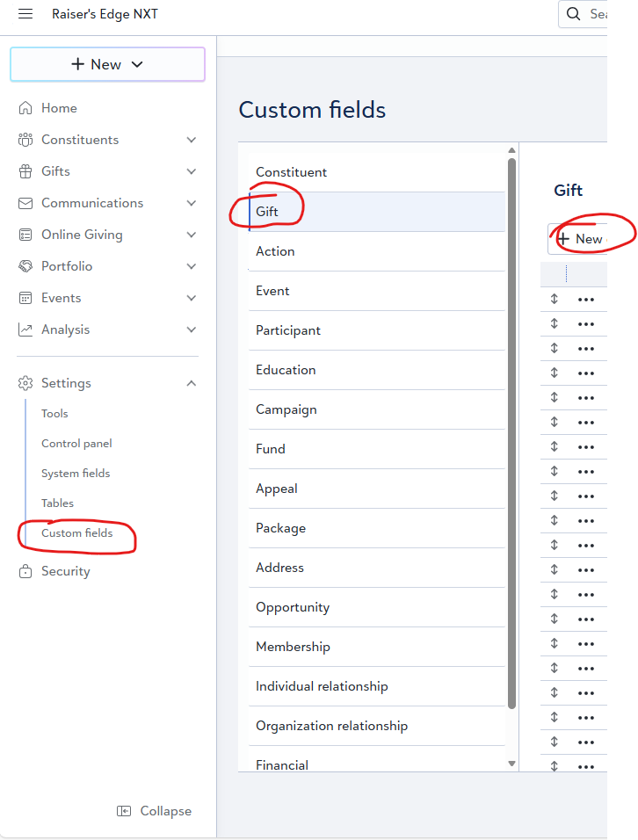Click the Gifts present-box icon
Screen dimensions: 638x840
25,171
